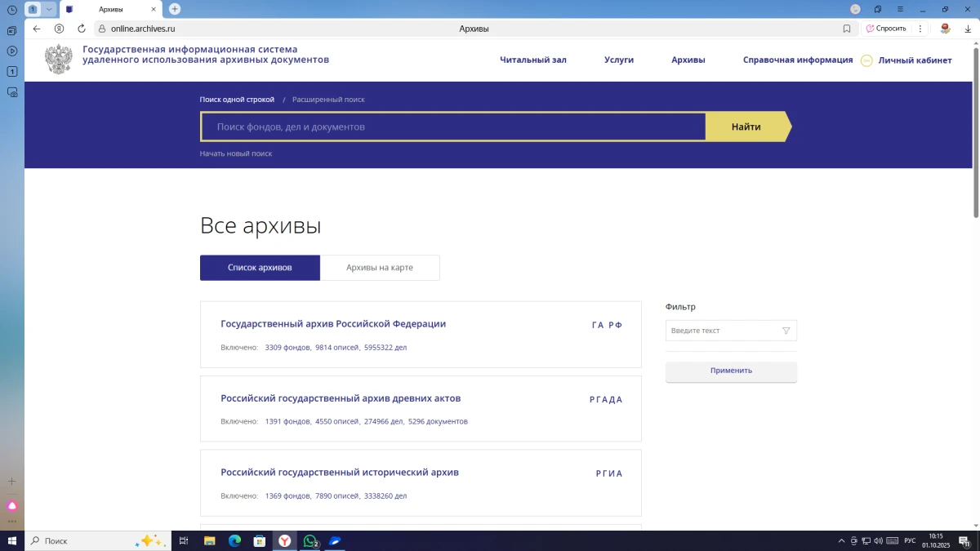Show hidden system tray icons
The image size is (980, 551).
click(x=841, y=541)
